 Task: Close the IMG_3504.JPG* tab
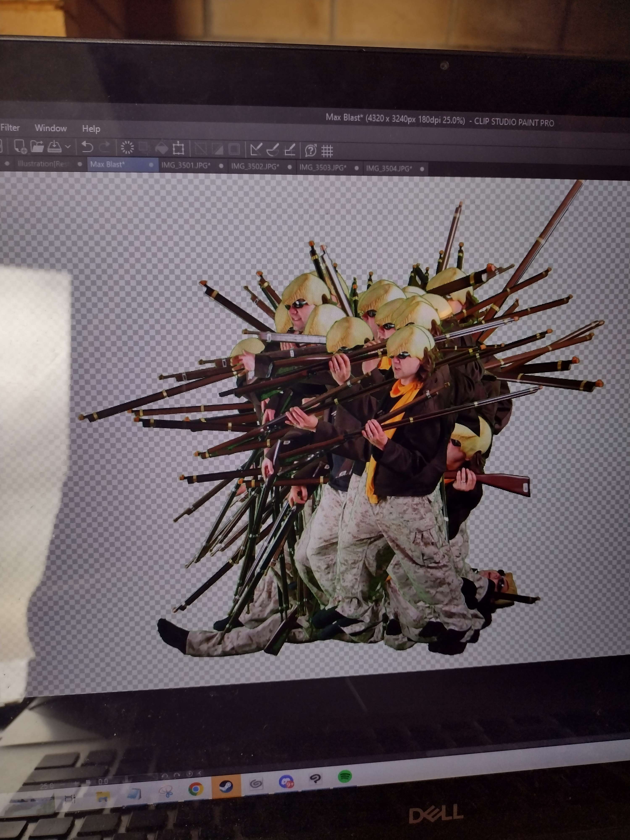pos(422,169)
